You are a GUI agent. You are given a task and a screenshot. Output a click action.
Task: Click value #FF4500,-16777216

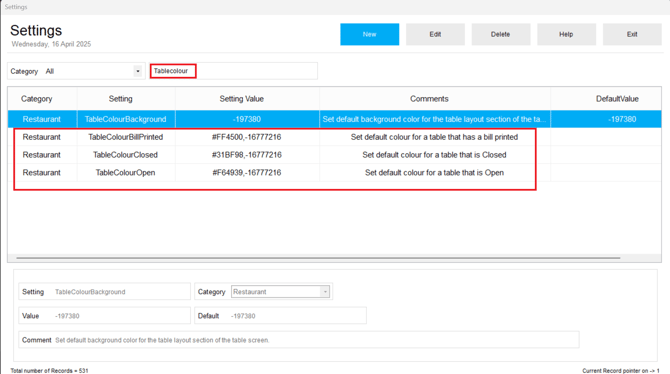(x=247, y=137)
